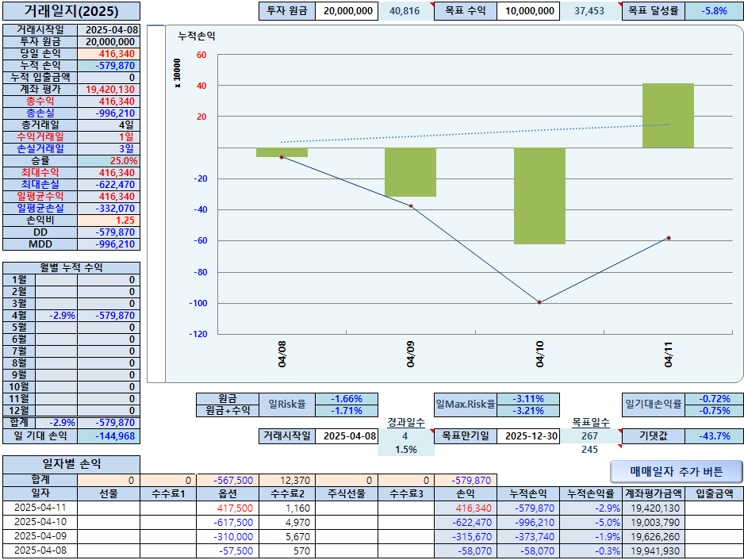Click the MDD row value -996,210
Image resolution: width=744 pixels, height=560 pixels.
109,244
